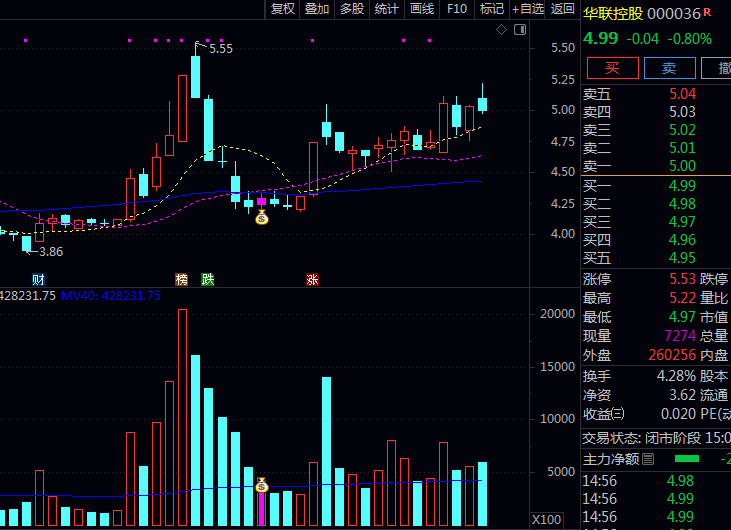Click the 榜 ranking marker icon
731x530 pixels.
(x=181, y=279)
